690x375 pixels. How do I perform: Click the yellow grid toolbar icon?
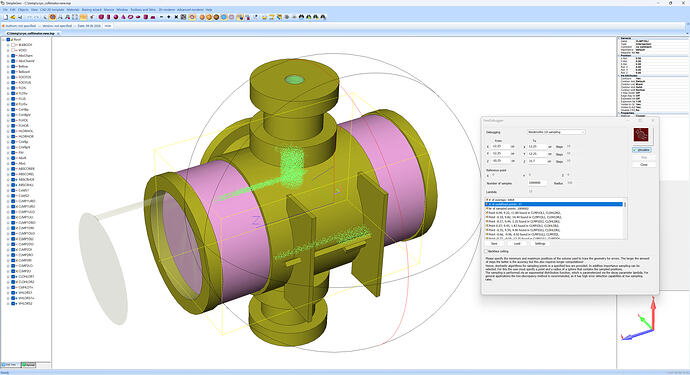coord(83,17)
